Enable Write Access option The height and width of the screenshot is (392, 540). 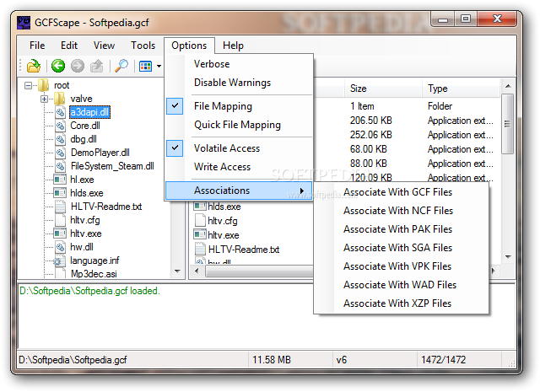click(x=239, y=167)
